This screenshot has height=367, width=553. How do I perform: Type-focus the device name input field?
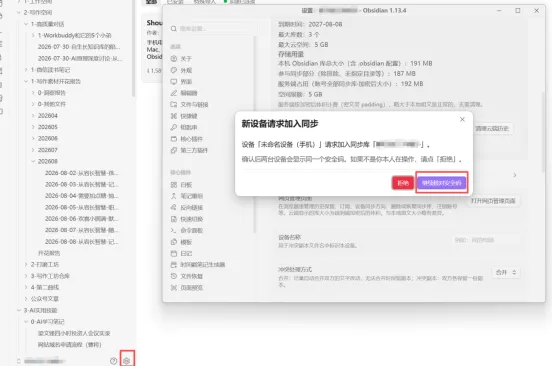pyautogui.click(x=486, y=240)
